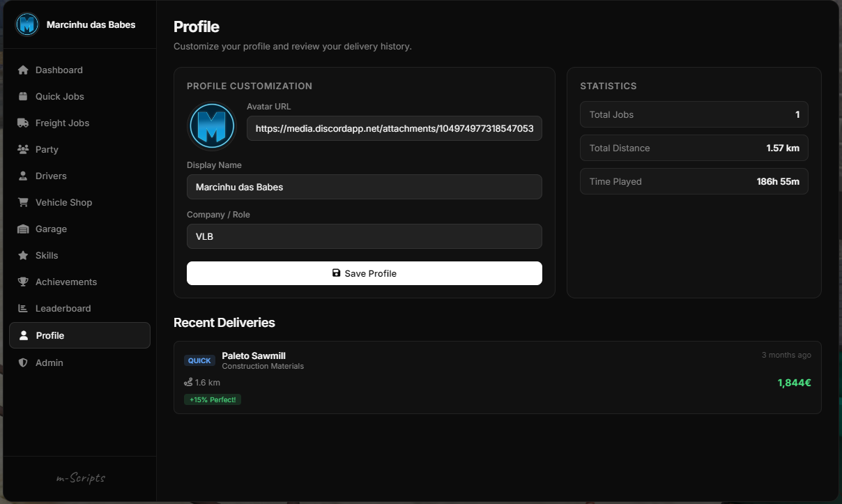Click the Save Profile button

(365, 273)
